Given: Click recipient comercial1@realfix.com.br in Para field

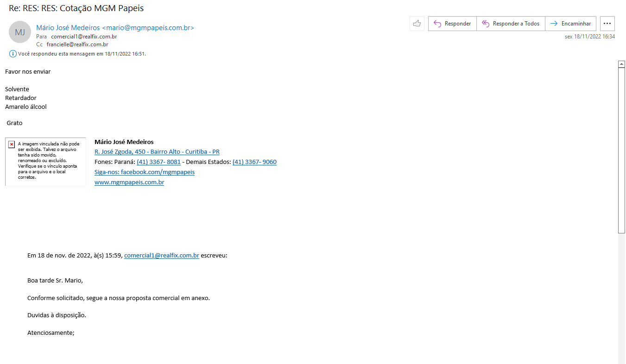Looking at the screenshot, I should click(84, 37).
